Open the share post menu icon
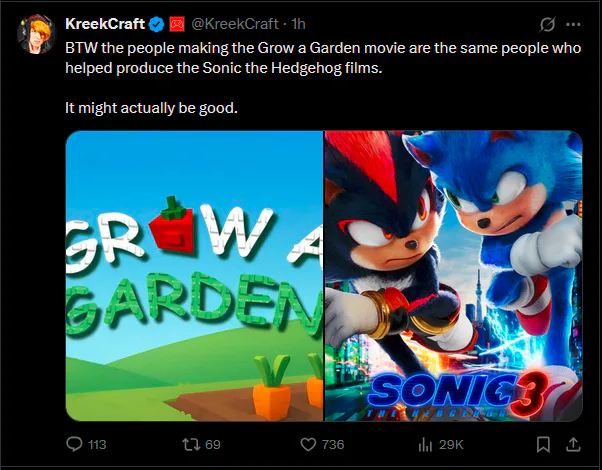 click(572, 443)
